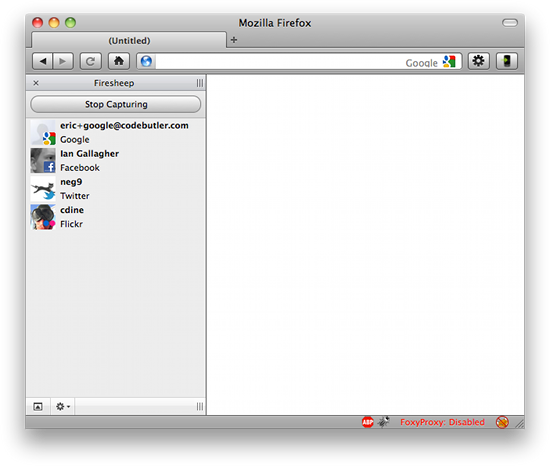Click the crossed-out FoxyProxy icon in the status bar
The width and height of the screenshot is (550, 466).
pos(502,422)
